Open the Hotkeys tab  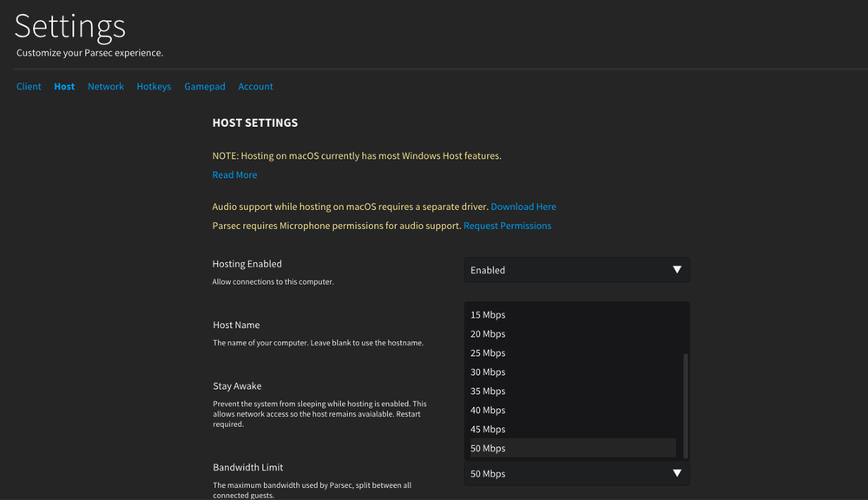[x=154, y=87]
